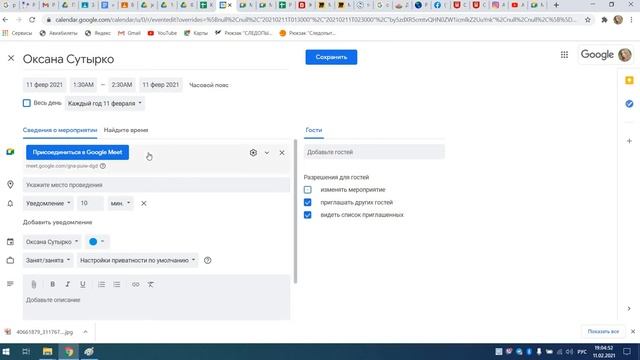Click Добавить уведомление link

coord(57,222)
